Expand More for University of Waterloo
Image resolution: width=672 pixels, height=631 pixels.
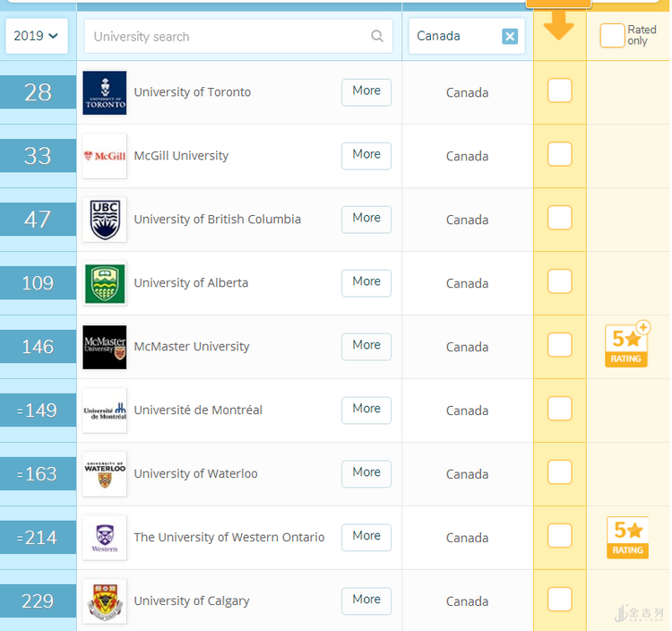pos(366,473)
